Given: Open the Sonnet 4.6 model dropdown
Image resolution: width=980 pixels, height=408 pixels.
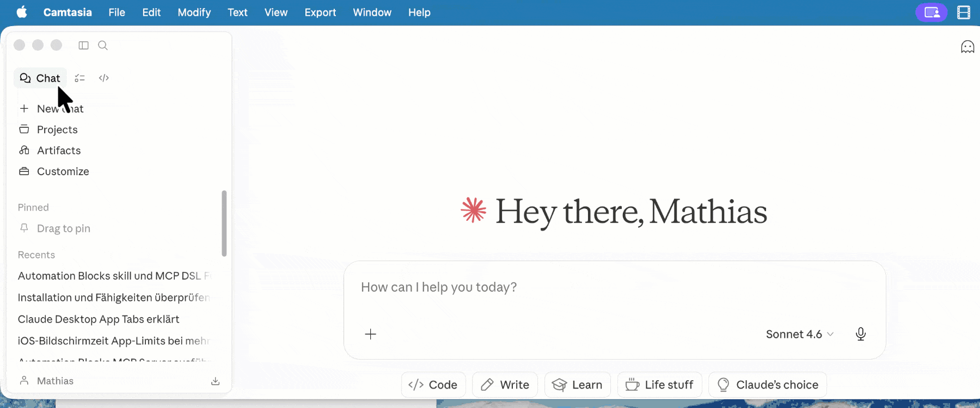Looking at the screenshot, I should 800,334.
